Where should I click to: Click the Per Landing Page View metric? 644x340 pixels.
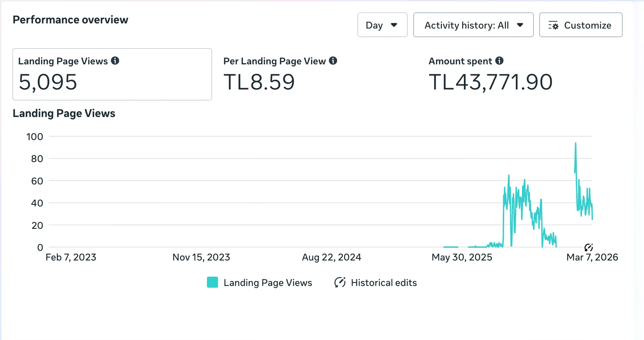280,74
